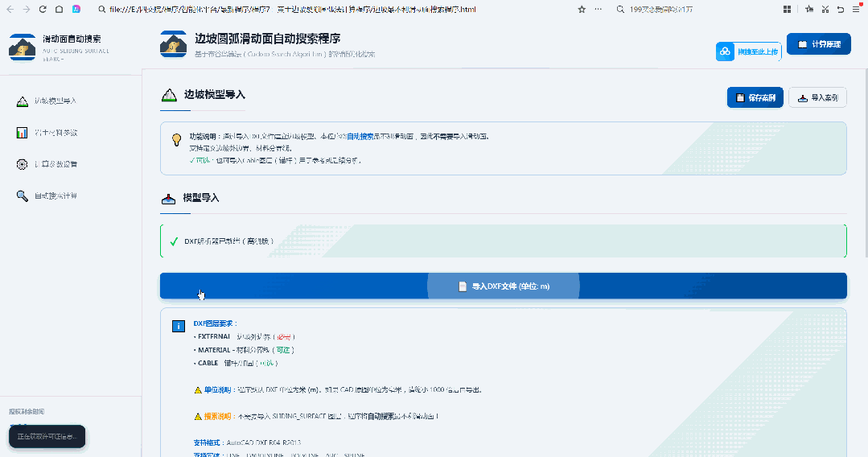Click the 边坡圆弧滑动面自动搜索程序 title
Screen dimensions: 868x457
267,39
